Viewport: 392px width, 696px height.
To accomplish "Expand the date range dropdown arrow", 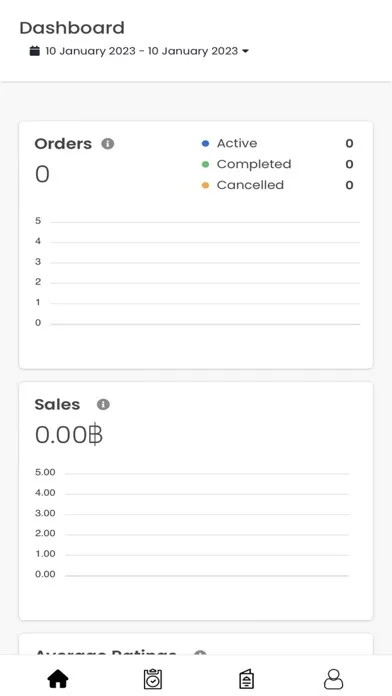I will tap(245, 51).
